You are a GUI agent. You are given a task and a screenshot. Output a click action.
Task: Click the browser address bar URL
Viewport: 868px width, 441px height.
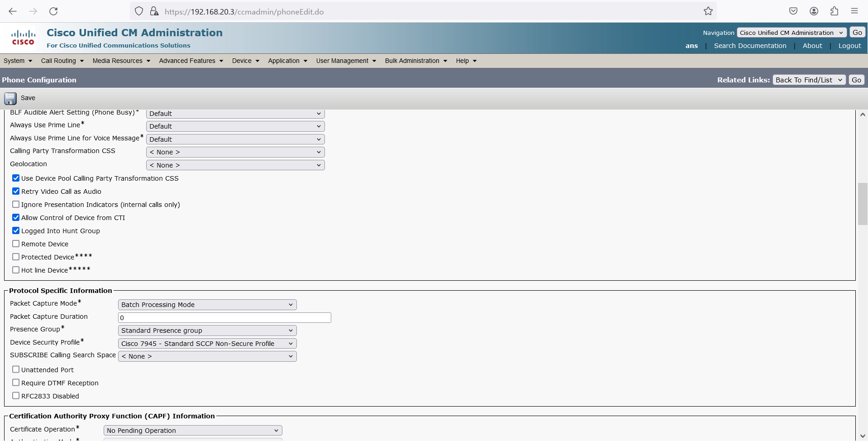coord(244,12)
